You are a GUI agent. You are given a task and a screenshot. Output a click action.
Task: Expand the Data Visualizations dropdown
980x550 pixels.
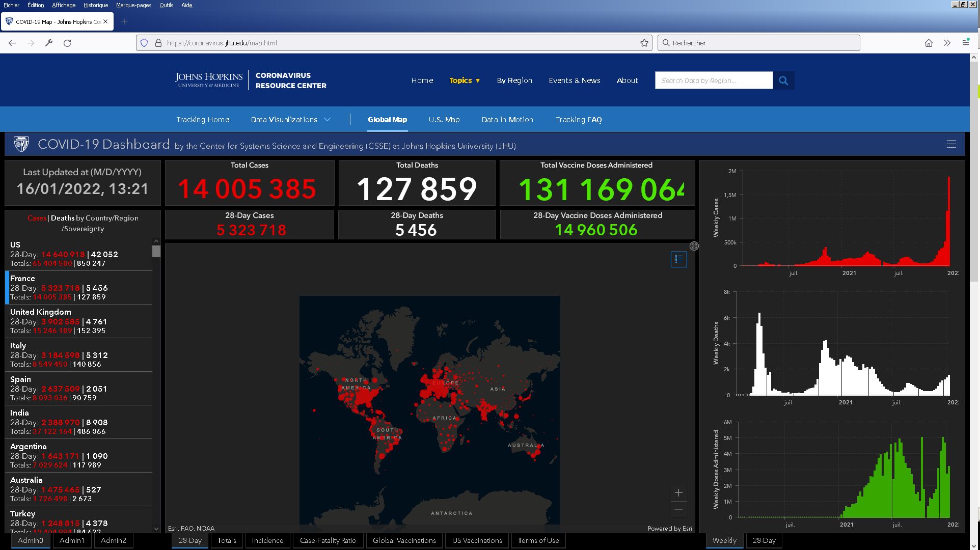click(290, 120)
